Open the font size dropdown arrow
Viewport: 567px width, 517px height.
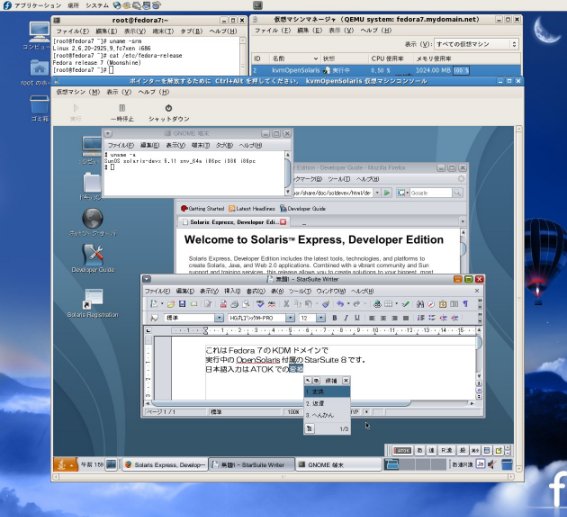[321, 318]
